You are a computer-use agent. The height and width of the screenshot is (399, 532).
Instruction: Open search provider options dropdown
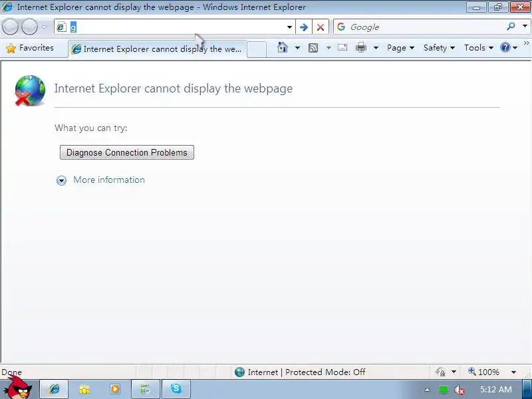tap(525, 27)
